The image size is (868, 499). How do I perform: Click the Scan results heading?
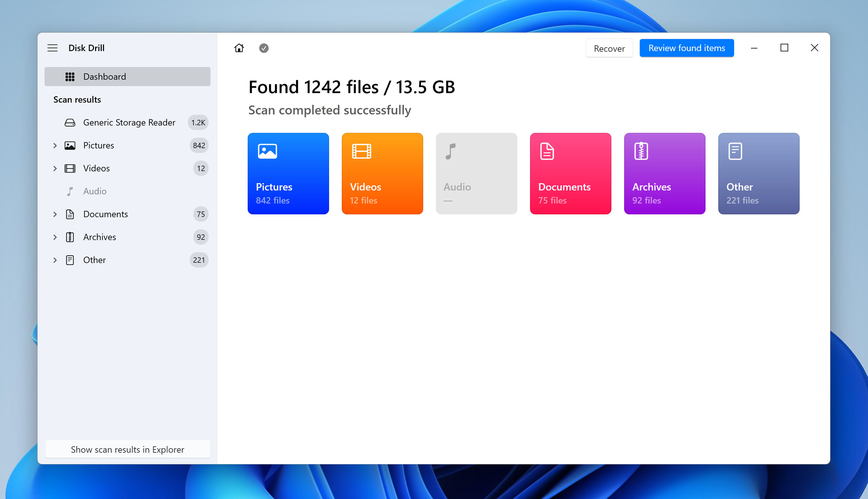pyautogui.click(x=77, y=100)
